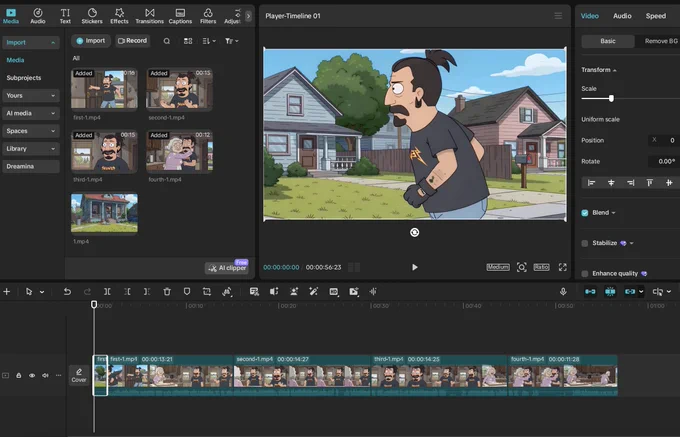Click the mirror flip icon in timeline toolbar
The image size is (680, 437).
tap(274, 292)
